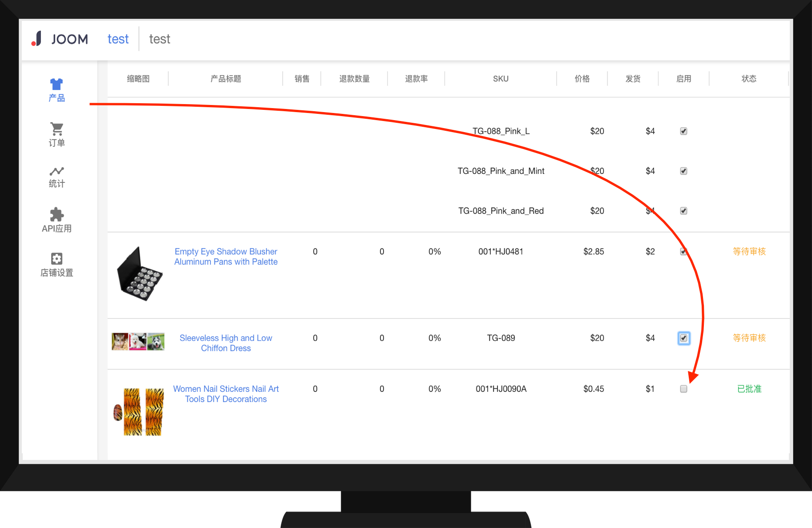Toggle the TG-088_Pink_and_Mint checkbox
The width and height of the screenshot is (812, 528).
tap(683, 171)
